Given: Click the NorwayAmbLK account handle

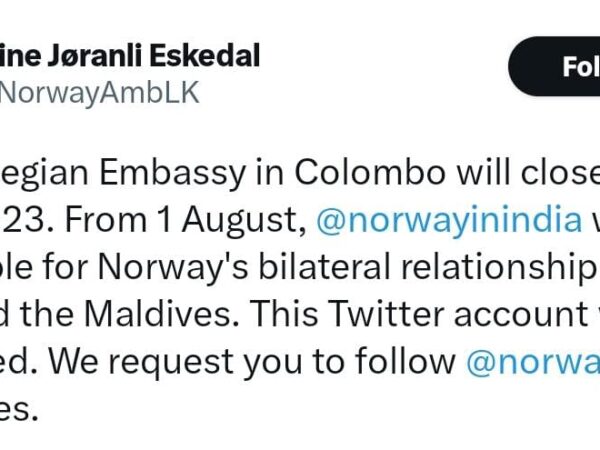Looking at the screenshot, I should coord(98,92).
